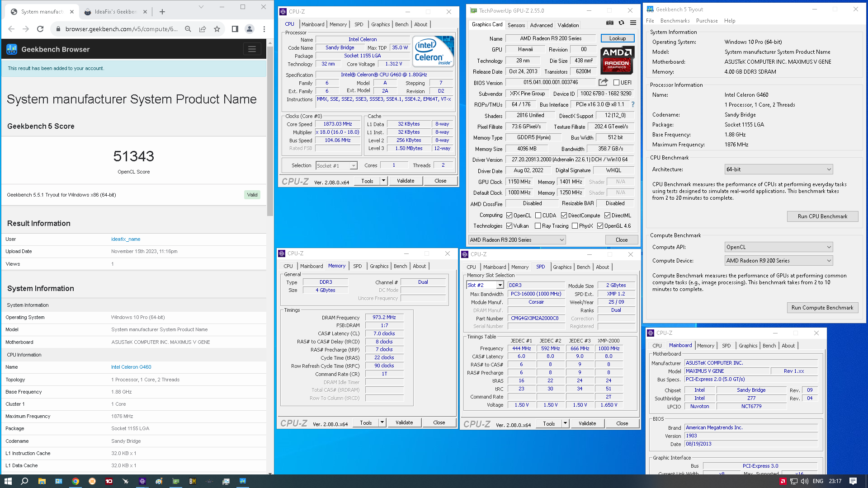Click the Chrome zoom magnifier icon in address bar
Image resolution: width=868 pixels, height=488 pixels.
pyautogui.click(x=188, y=29)
